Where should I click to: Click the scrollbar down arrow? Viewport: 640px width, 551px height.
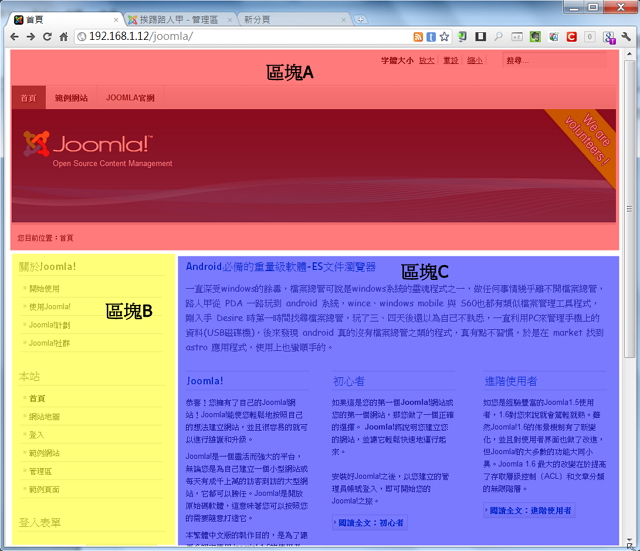pyautogui.click(x=629, y=540)
